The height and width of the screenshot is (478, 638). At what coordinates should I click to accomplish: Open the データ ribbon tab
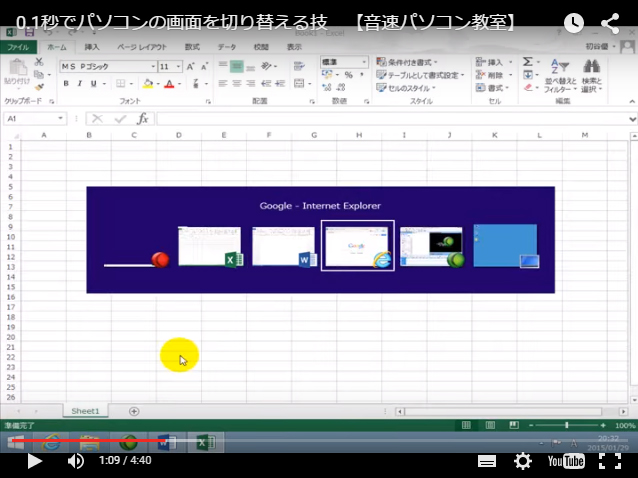click(227, 47)
